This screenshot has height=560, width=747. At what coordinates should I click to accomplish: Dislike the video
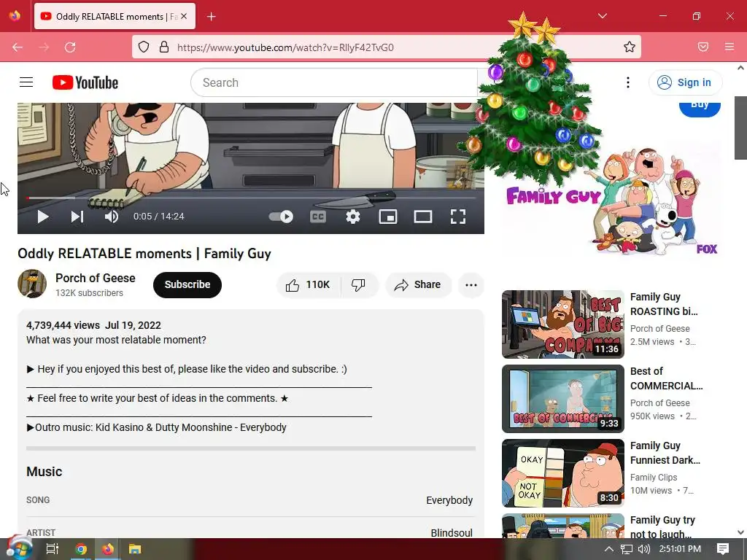[359, 285]
